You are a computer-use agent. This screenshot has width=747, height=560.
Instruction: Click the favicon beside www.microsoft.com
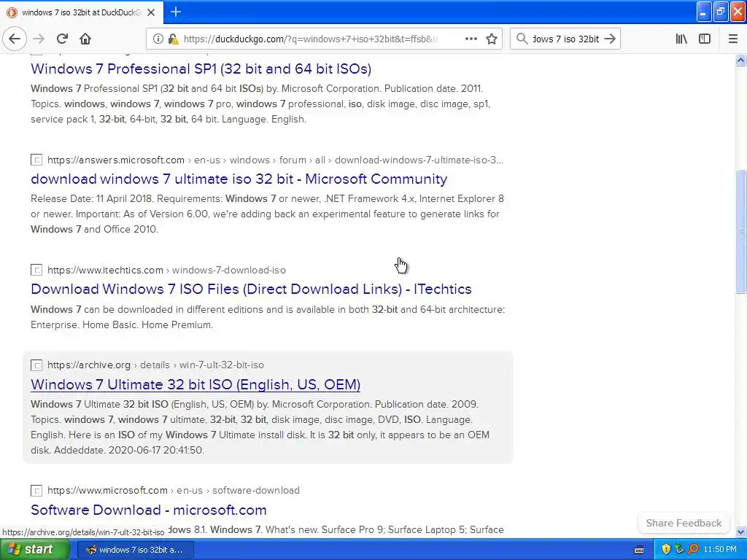(36, 491)
